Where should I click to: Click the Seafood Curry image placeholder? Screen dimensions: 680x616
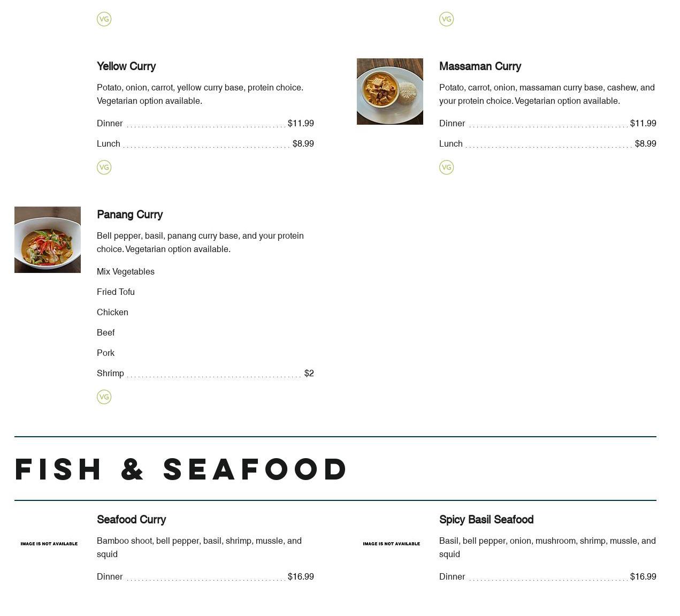pos(49,544)
